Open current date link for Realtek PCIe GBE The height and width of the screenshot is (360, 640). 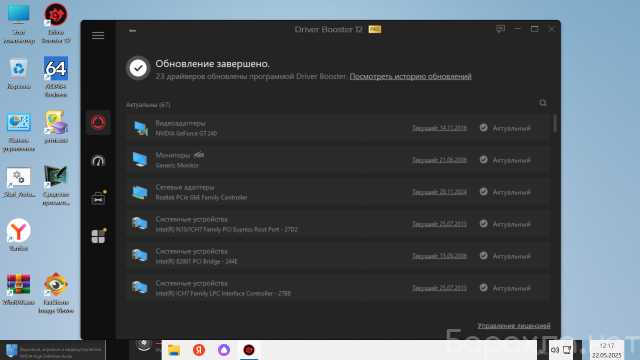(x=439, y=192)
